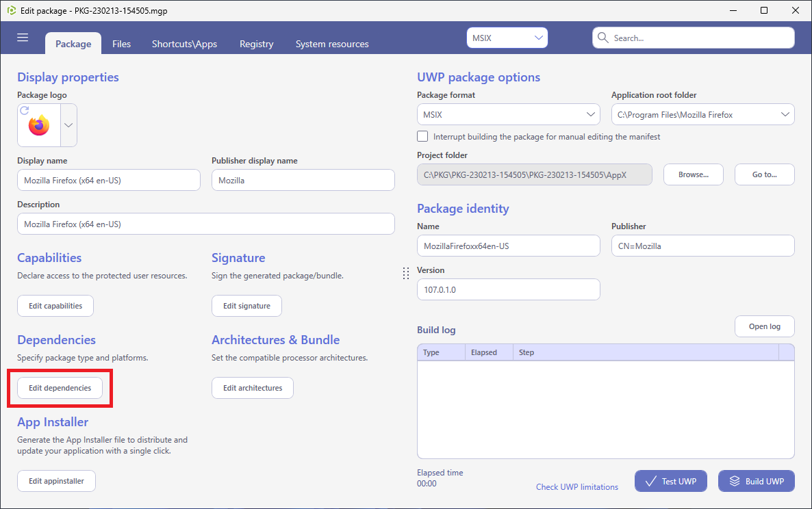Screen dimensions: 812x509
Task: Open the MSIX format selector in header
Action: (x=507, y=38)
